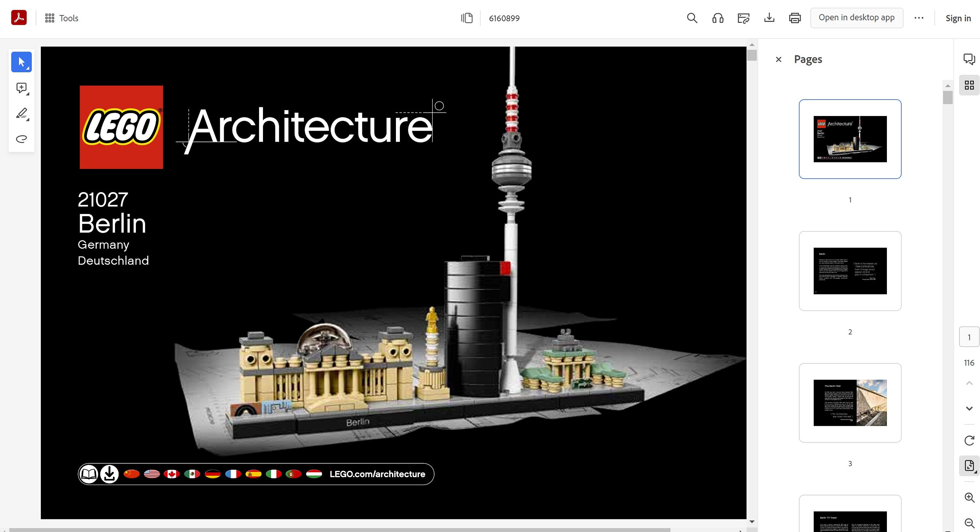Click the LEGO.com/architecture link text
Screen dimensions: 980x532
coord(377,474)
